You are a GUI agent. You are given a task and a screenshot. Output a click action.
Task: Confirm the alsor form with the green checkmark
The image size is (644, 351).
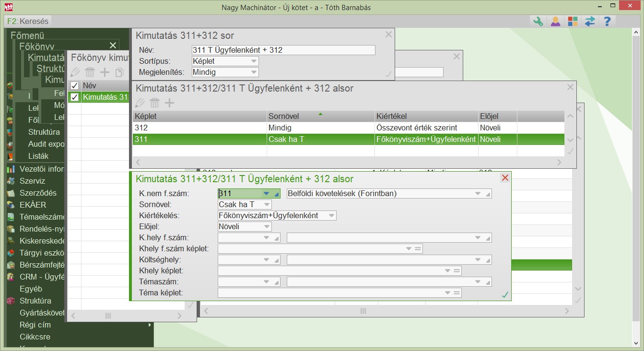[505, 294]
